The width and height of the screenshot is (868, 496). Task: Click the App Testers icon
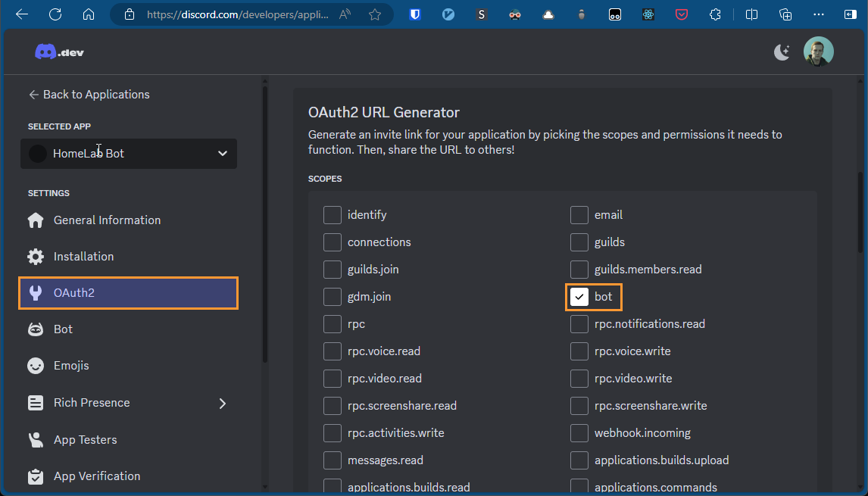tap(36, 440)
